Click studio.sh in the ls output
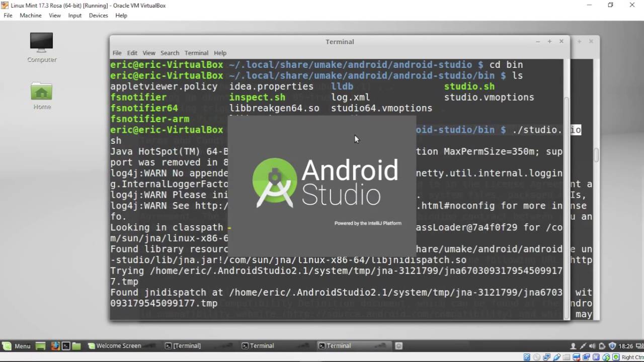 pos(469,86)
